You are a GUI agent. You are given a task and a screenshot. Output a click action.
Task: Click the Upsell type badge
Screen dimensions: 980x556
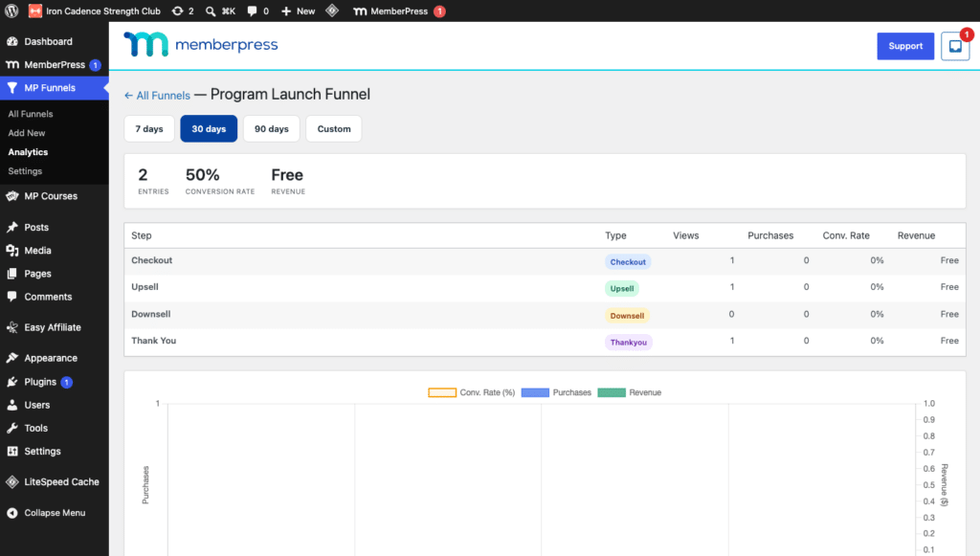622,289
